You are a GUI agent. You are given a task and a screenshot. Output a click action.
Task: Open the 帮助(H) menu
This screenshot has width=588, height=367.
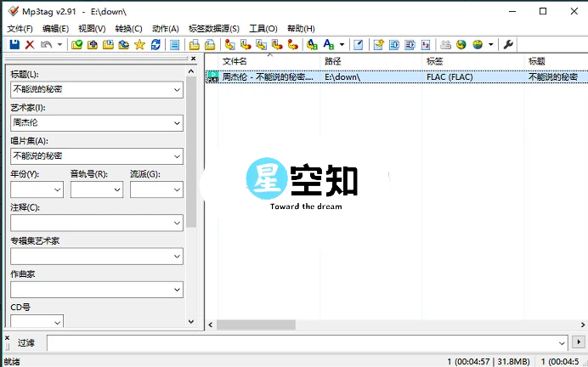coord(301,29)
